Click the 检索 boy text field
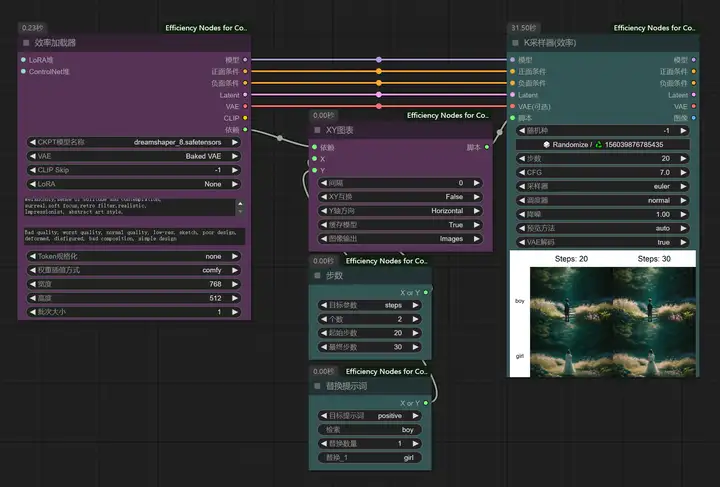 tap(370, 430)
